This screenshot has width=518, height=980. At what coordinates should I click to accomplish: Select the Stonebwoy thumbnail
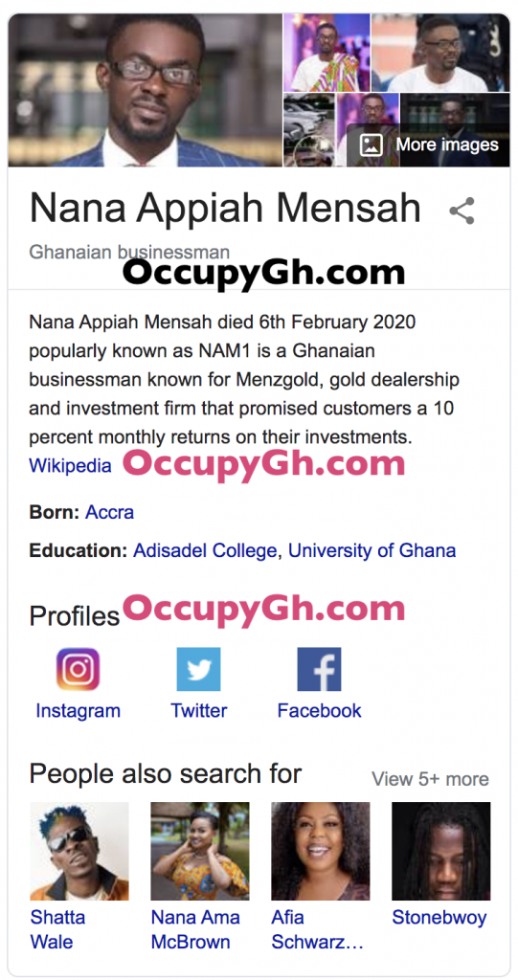(441, 851)
